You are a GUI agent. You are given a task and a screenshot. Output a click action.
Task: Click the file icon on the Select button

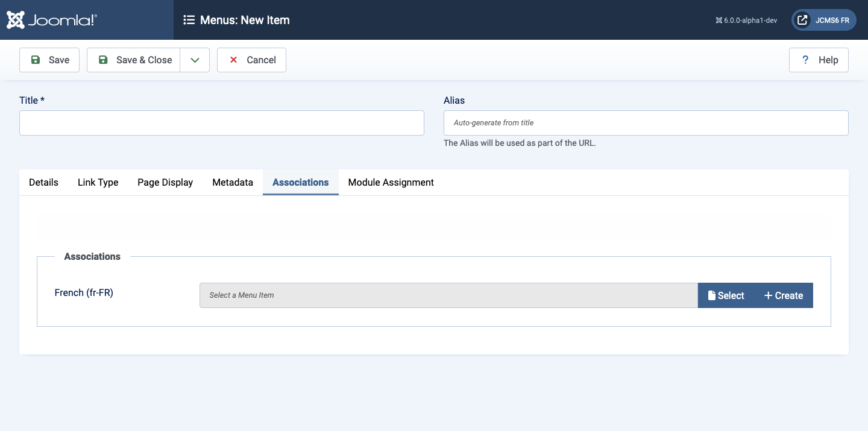point(712,295)
